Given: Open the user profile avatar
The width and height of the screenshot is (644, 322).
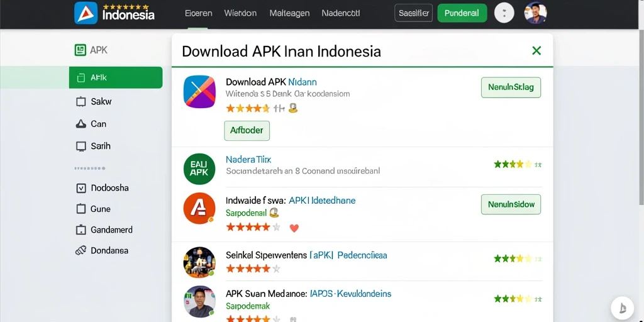Looking at the screenshot, I should tap(536, 13).
